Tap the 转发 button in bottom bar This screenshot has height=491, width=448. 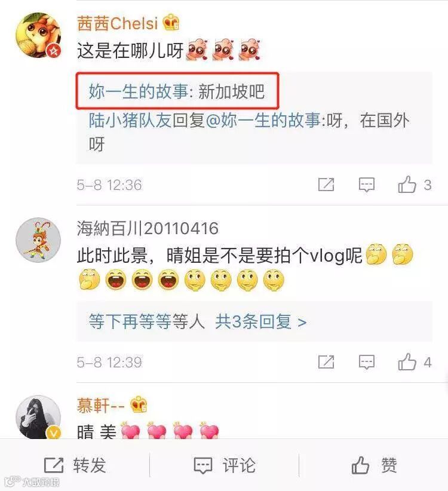coord(75,465)
